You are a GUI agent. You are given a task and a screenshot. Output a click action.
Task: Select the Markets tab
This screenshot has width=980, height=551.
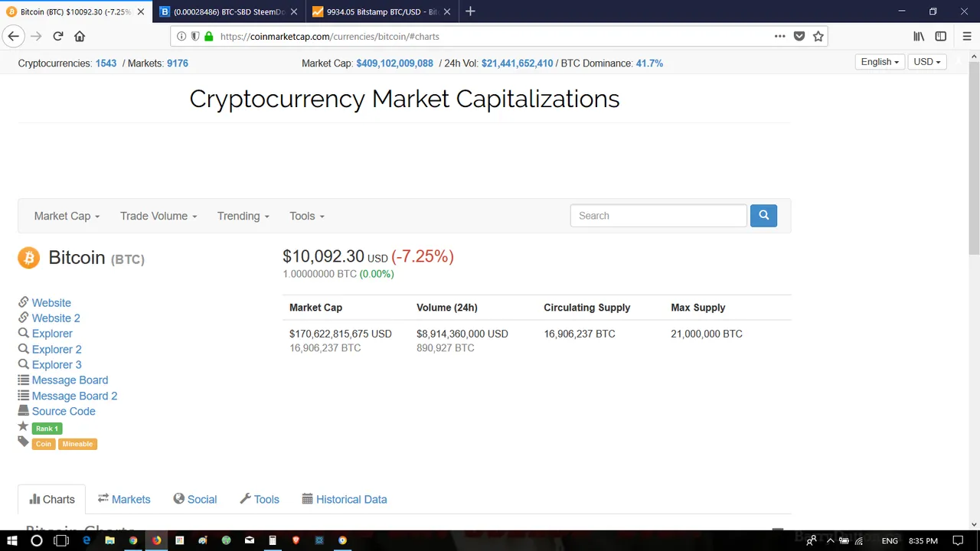pyautogui.click(x=124, y=499)
